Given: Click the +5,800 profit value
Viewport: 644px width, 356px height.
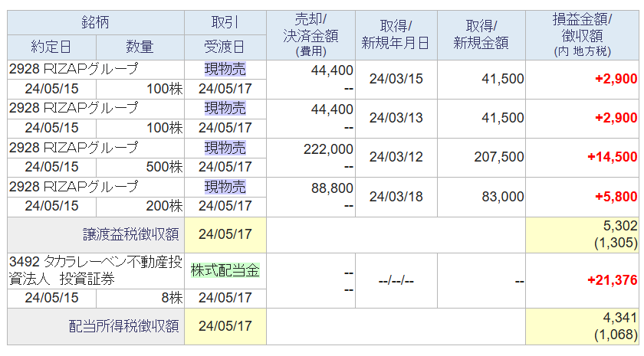Looking at the screenshot, I should pyautogui.click(x=616, y=197).
